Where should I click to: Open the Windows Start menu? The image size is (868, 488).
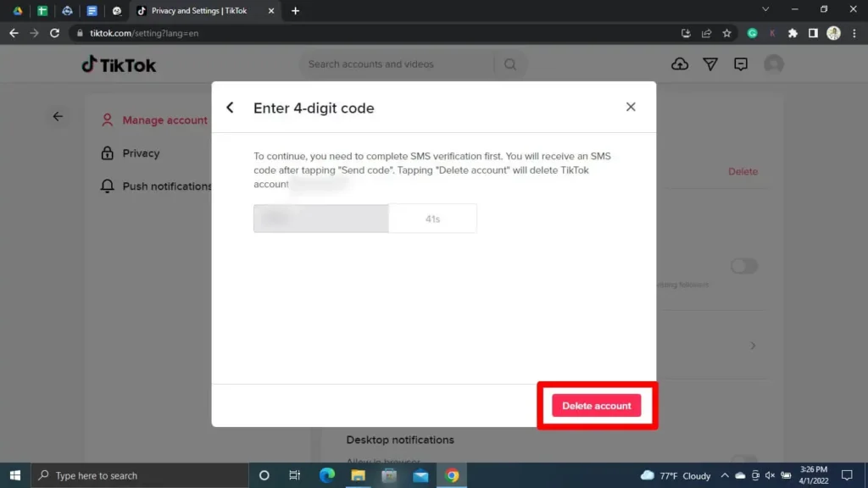[15, 475]
